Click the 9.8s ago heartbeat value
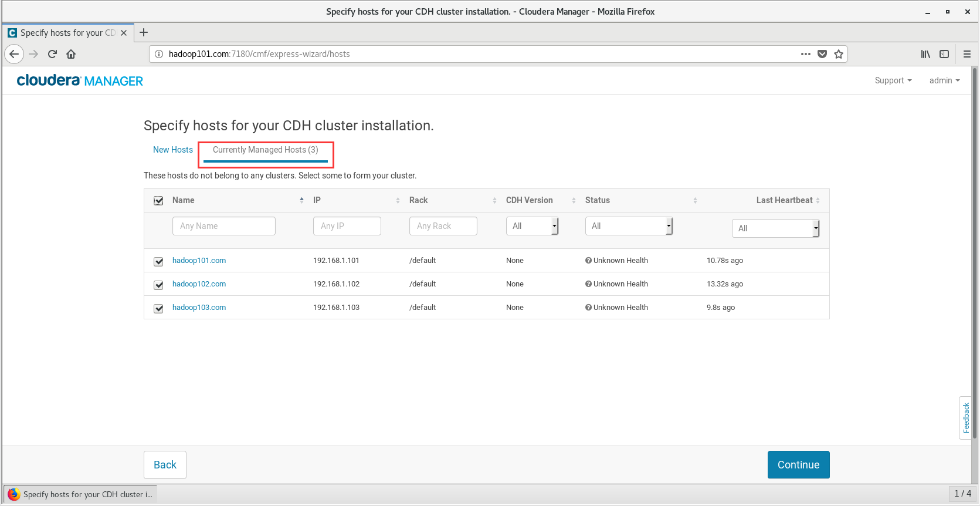The width and height of the screenshot is (980, 506). pyautogui.click(x=721, y=308)
